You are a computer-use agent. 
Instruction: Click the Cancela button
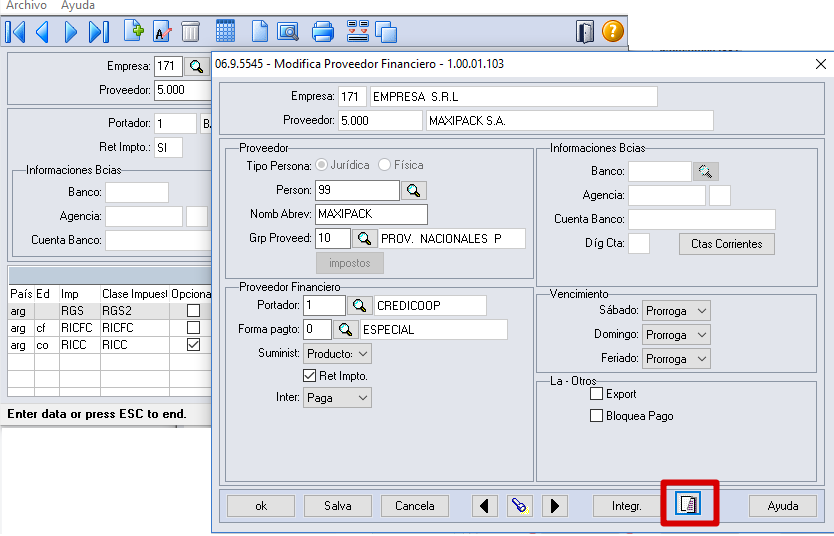point(415,506)
